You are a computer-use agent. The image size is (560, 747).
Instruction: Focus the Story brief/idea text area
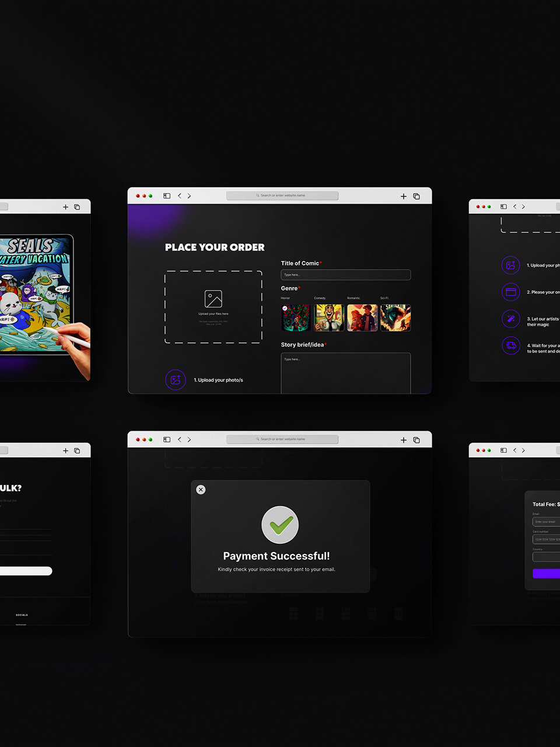pos(346,373)
